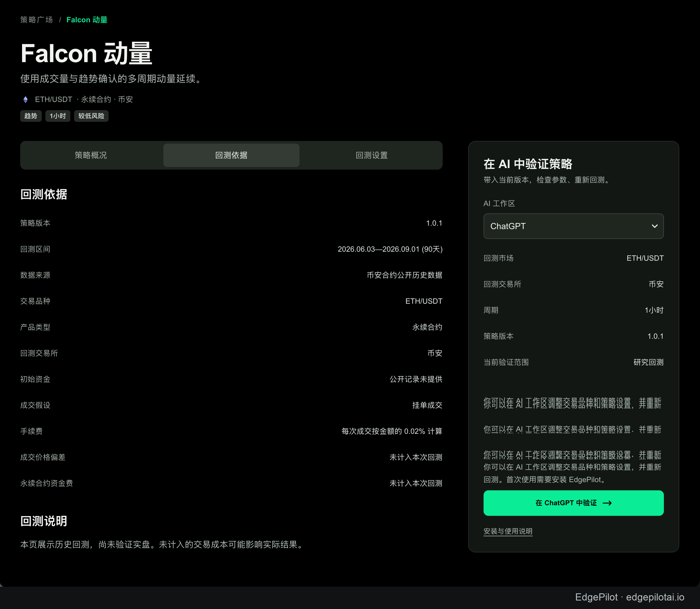Viewport: 700px width, 609px height.
Task: Click the EdgePilot · edgepilotai.io footer text
Action: click(630, 597)
